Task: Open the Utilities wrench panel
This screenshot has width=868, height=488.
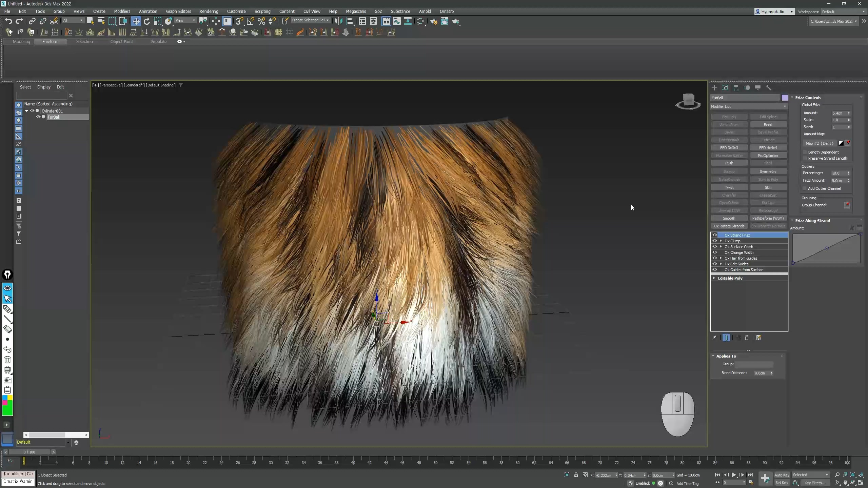Action: [769, 88]
